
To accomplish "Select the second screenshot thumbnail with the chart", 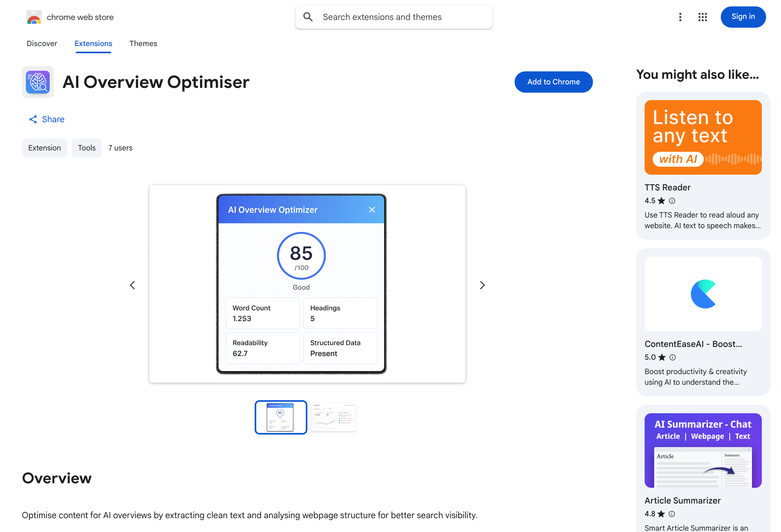I will click(x=334, y=417).
